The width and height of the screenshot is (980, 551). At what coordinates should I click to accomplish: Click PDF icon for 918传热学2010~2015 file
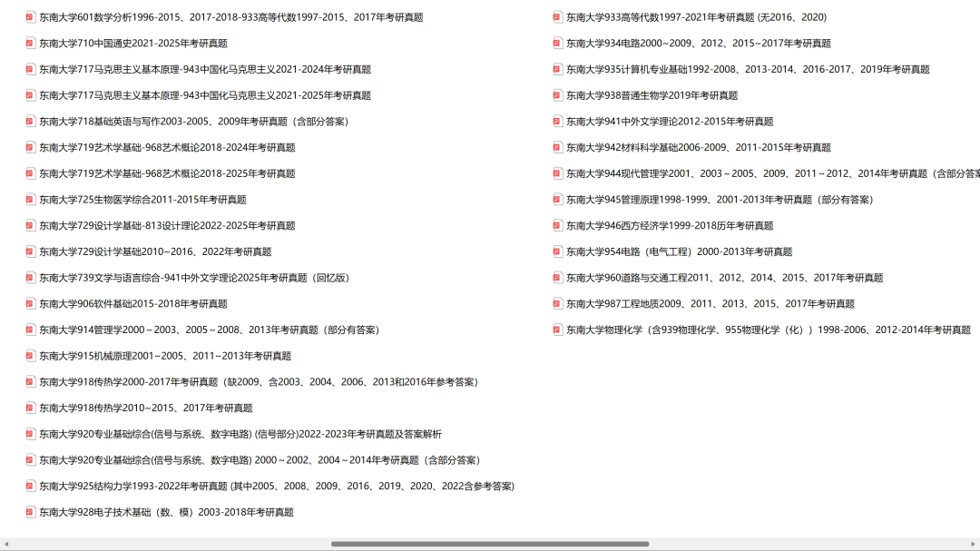[x=30, y=408]
